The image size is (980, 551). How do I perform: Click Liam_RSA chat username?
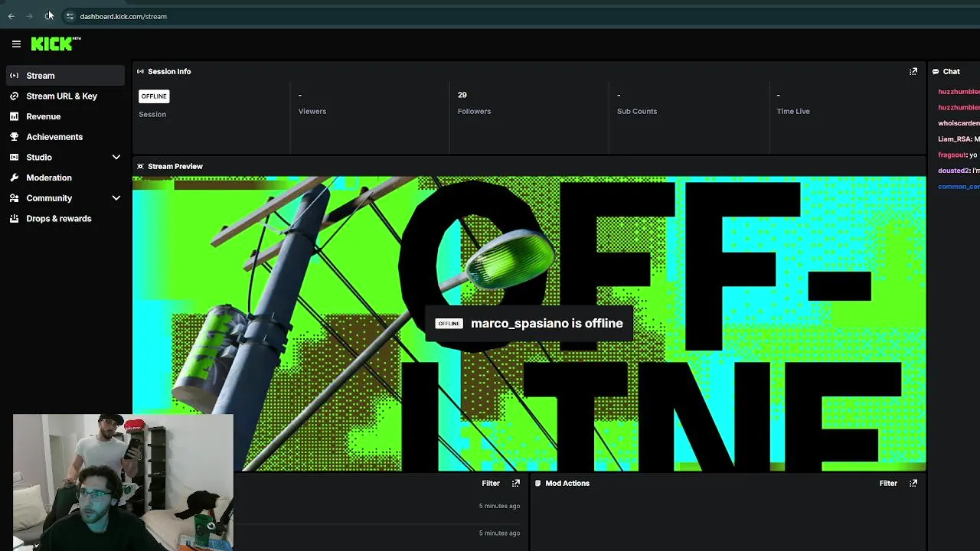(x=955, y=139)
